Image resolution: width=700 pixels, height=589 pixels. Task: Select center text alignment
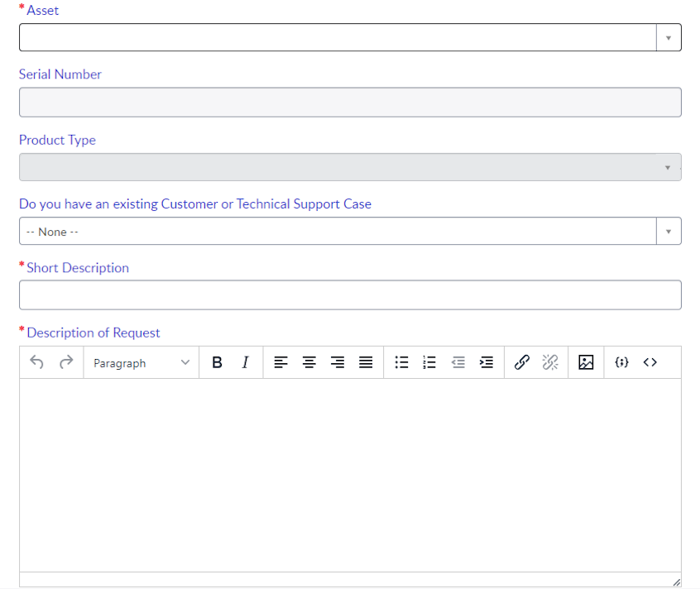click(309, 362)
